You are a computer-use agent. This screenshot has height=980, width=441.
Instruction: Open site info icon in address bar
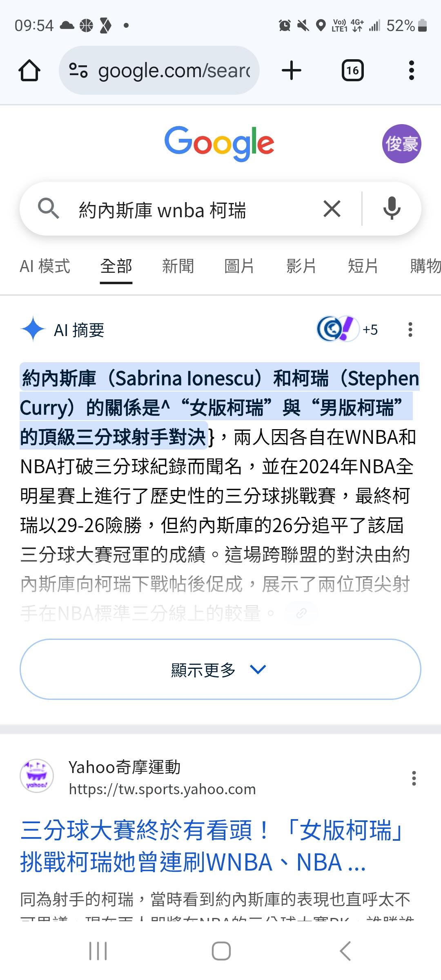tap(78, 70)
